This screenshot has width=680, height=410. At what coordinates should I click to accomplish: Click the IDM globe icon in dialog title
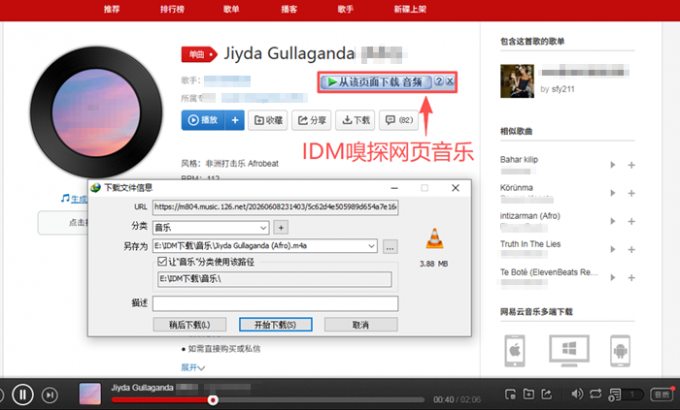tap(95, 187)
